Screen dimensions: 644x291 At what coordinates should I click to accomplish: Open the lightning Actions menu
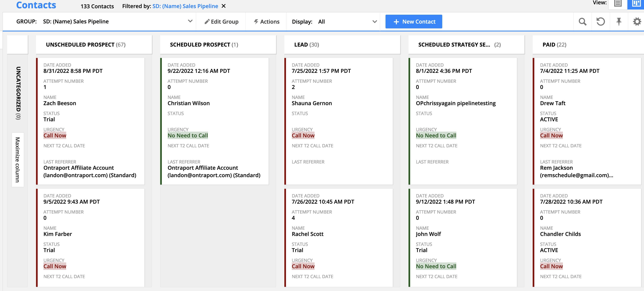pyautogui.click(x=267, y=22)
